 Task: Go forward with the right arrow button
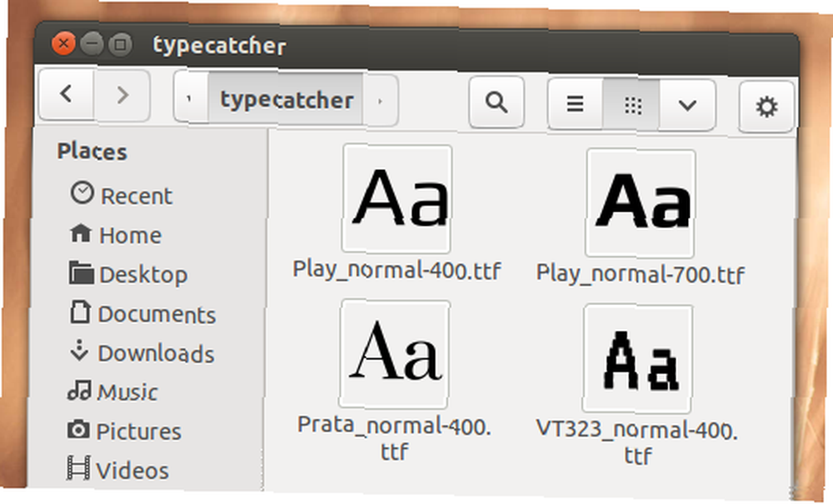point(122,95)
